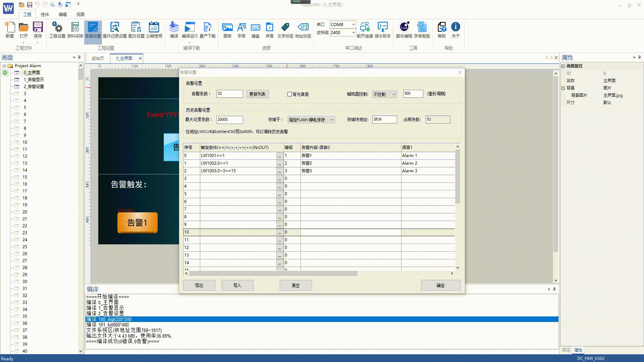Click the 更新列表 button
644x362 pixels.
pyautogui.click(x=257, y=94)
